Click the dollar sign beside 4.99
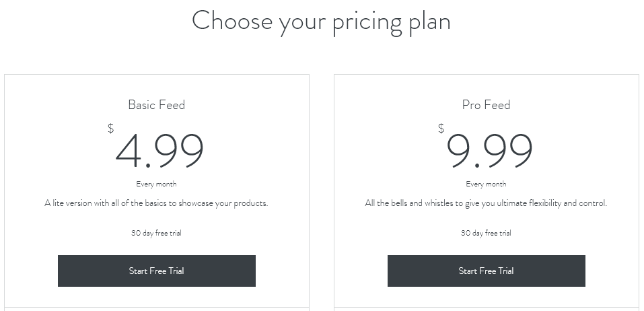This screenshot has width=644, height=311. click(x=111, y=129)
